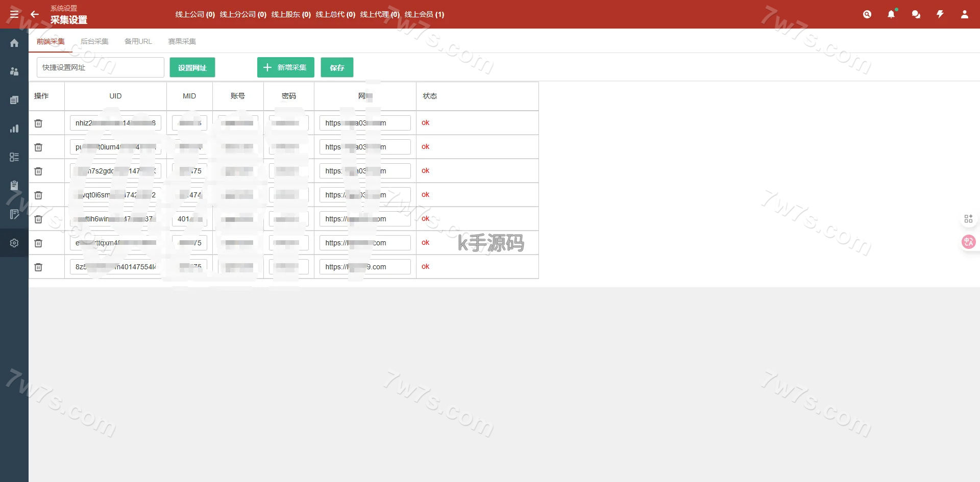980x482 pixels.
Task: Open 线上股东 (0) link
Action: (x=291, y=14)
